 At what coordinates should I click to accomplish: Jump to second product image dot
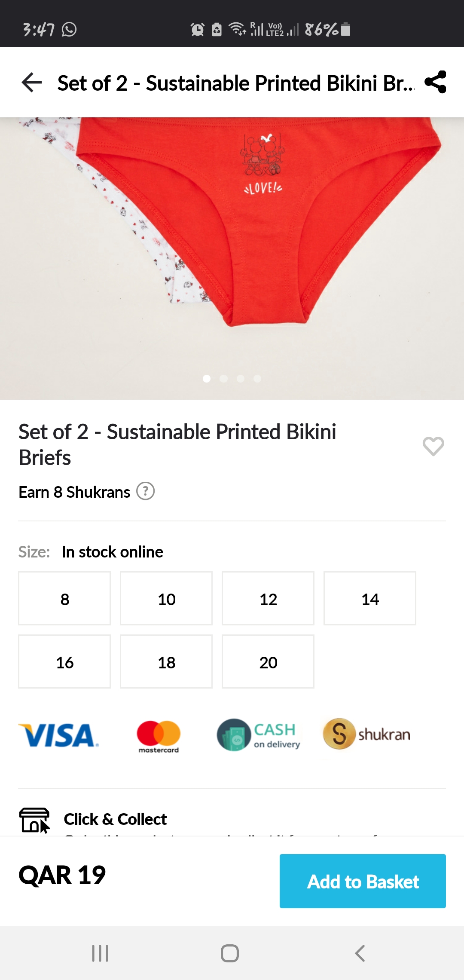tap(223, 379)
